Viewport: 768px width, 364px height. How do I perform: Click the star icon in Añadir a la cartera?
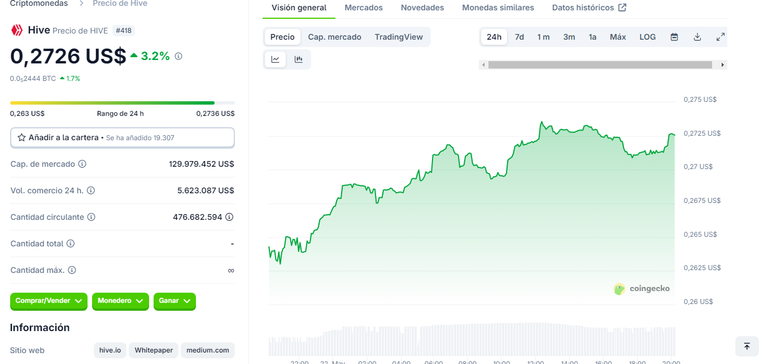(22, 138)
